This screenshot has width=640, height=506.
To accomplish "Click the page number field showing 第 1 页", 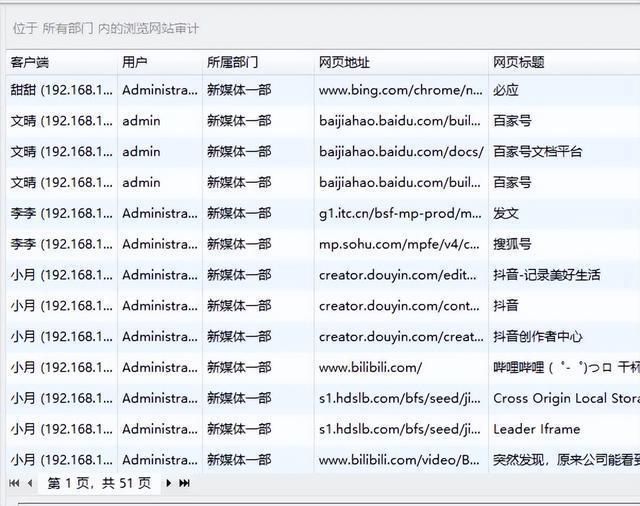I will click(99, 483).
